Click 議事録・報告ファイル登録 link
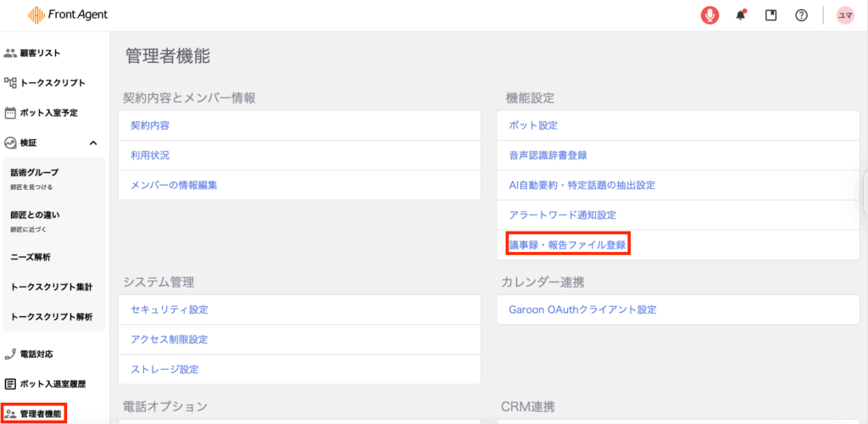868x424 pixels. point(567,245)
